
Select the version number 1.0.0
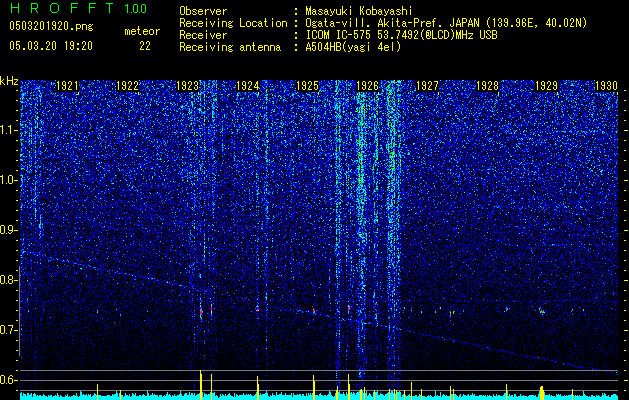pyautogui.click(x=136, y=8)
